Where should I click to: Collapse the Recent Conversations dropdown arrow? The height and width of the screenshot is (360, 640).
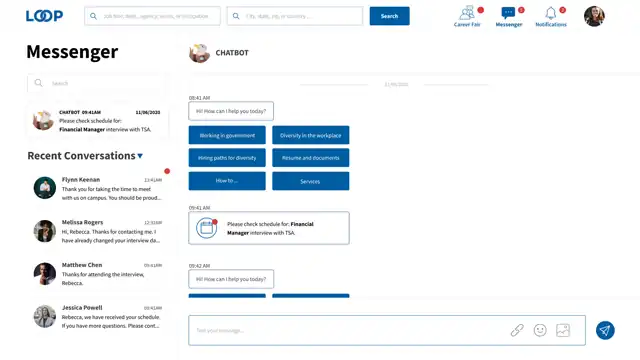[x=140, y=156]
